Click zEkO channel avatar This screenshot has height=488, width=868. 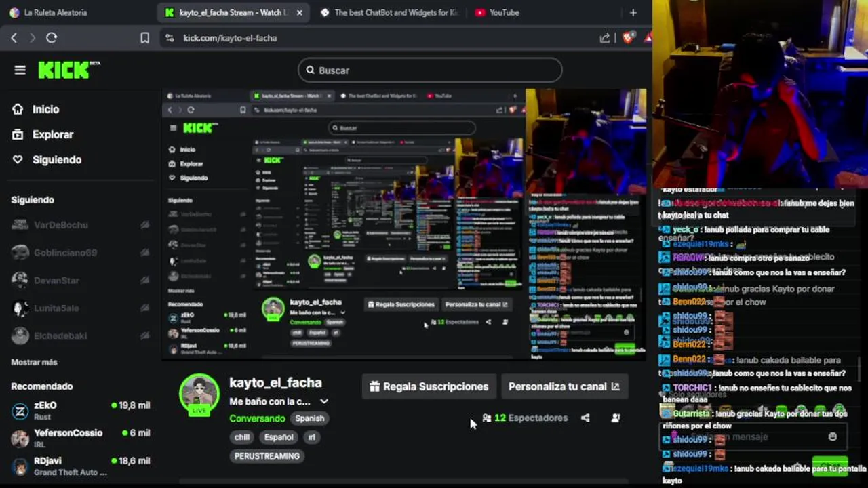[x=20, y=411]
